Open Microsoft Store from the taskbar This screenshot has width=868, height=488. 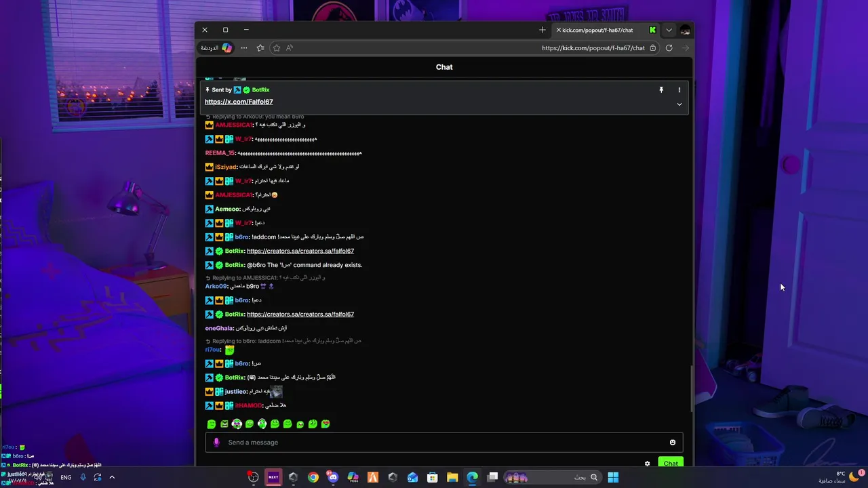432,477
